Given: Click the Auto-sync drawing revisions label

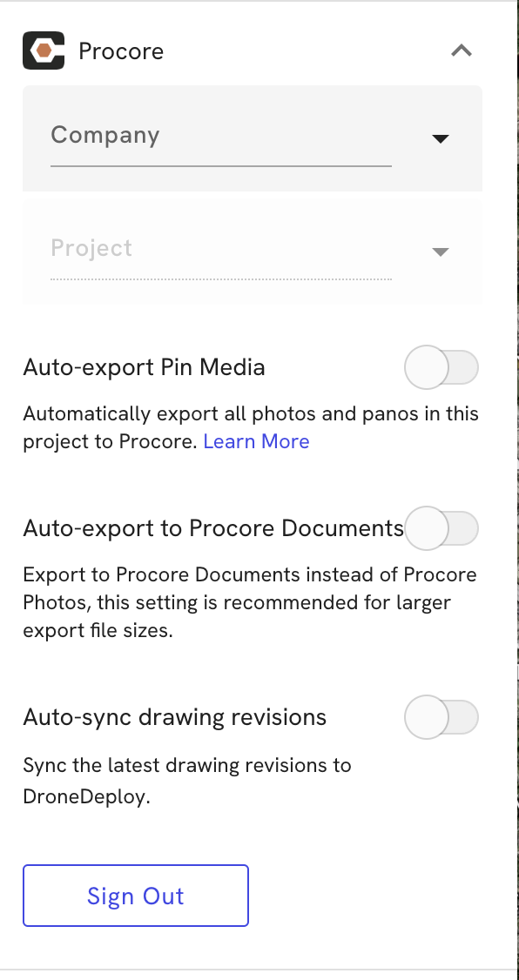Looking at the screenshot, I should [x=175, y=717].
